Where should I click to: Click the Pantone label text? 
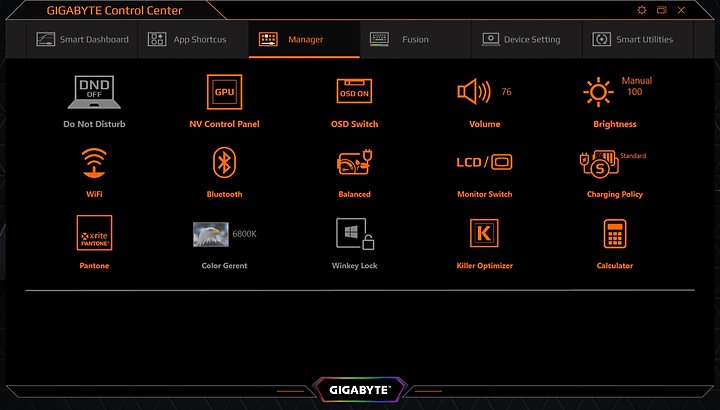pyautogui.click(x=94, y=265)
